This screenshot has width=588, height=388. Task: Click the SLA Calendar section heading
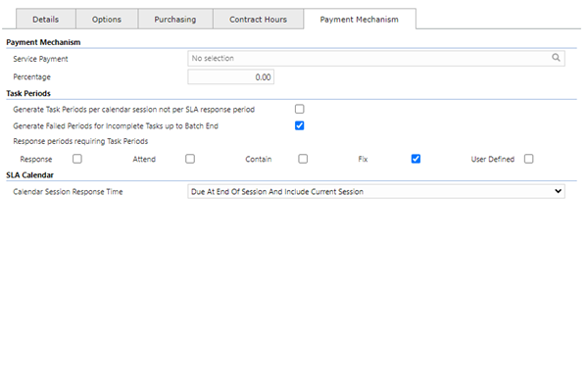click(30, 175)
